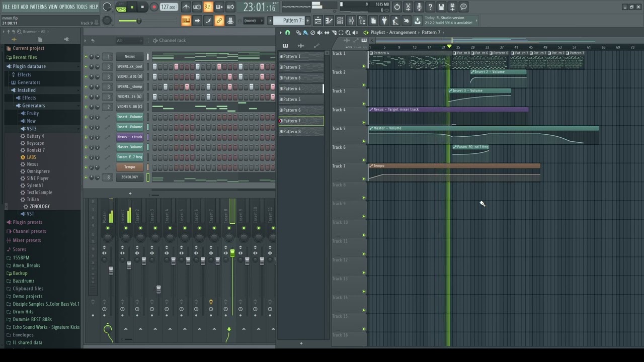This screenshot has width=644, height=362.
Task: Open the tempo tapper icon
Action: tap(395, 21)
